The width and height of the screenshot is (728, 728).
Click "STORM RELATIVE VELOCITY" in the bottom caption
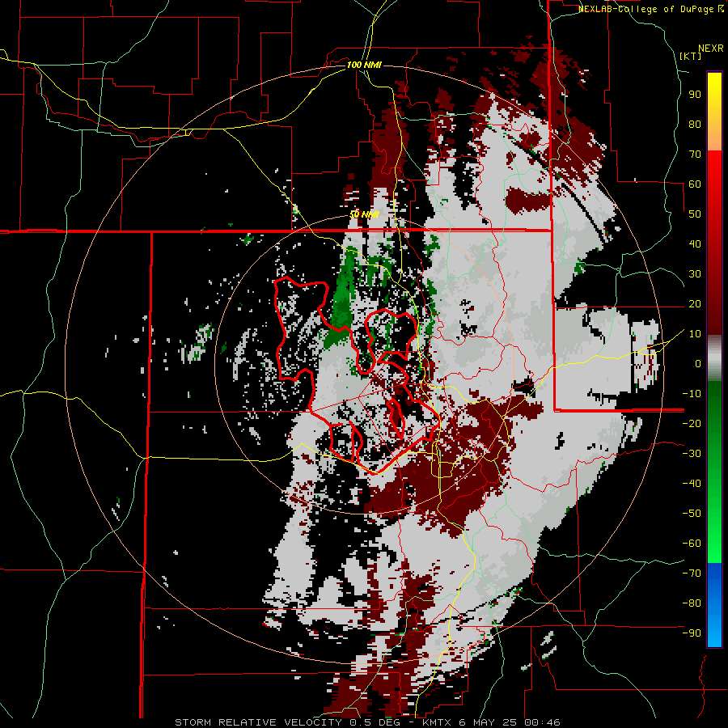pyautogui.click(x=258, y=722)
